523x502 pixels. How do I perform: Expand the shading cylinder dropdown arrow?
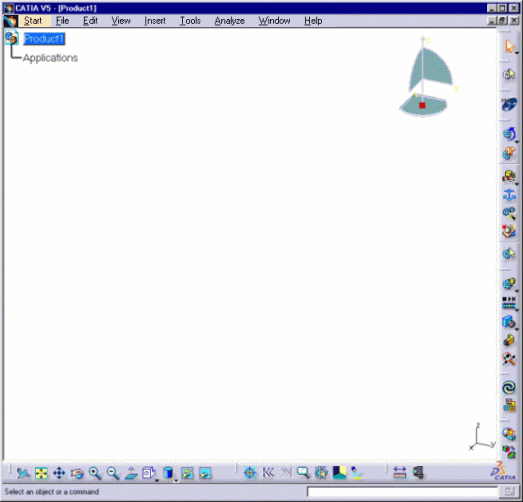coord(176,481)
